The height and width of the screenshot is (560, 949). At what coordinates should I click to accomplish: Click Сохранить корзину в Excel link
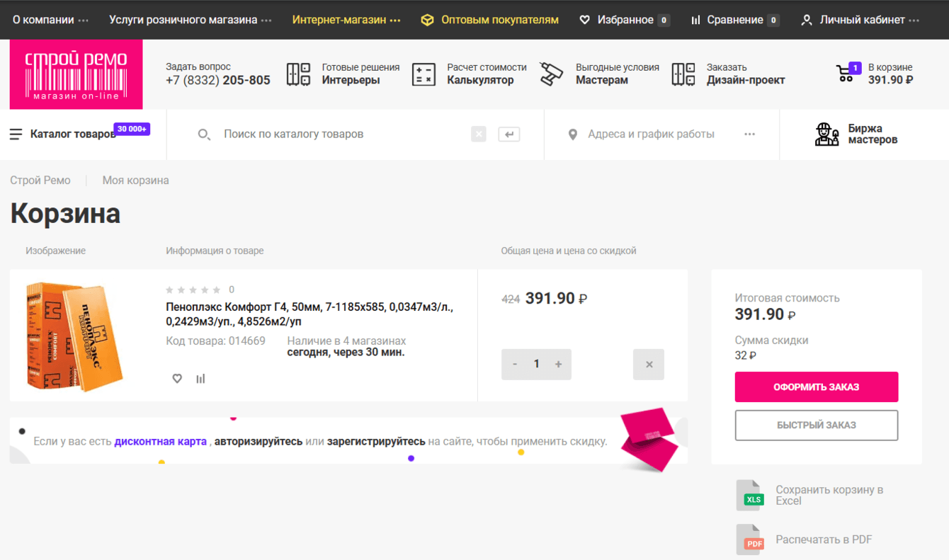[x=829, y=495]
